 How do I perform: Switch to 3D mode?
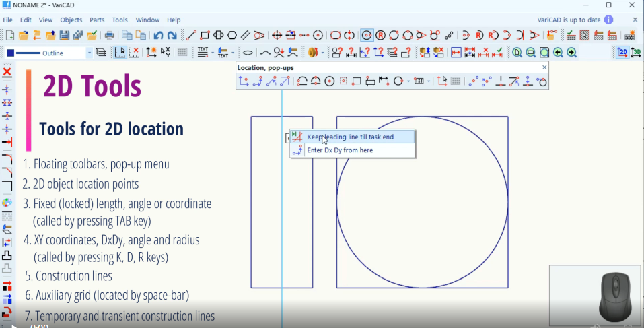636,53
